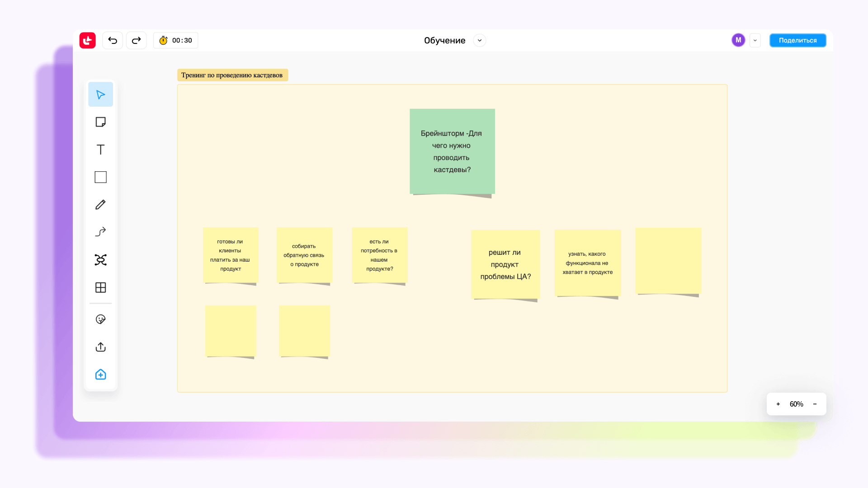The height and width of the screenshot is (488, 868).
Task: Click the redo arrow button
Action: click(x=136, y=41)
